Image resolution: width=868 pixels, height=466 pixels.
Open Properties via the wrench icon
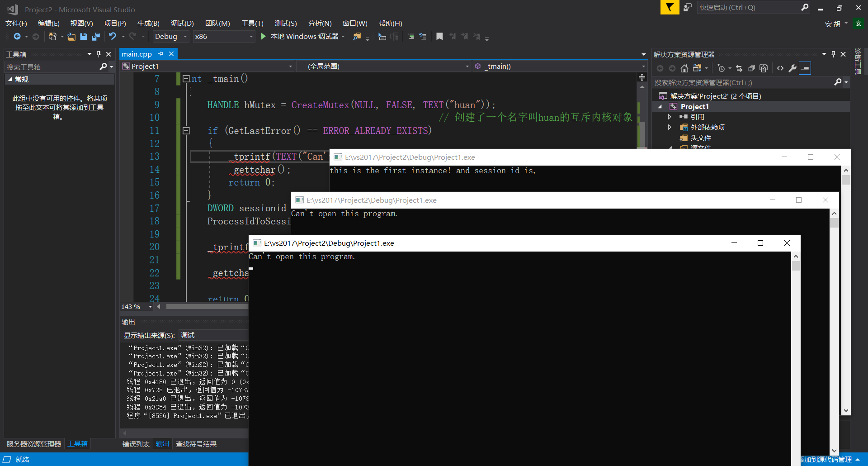tap(793, 68)
